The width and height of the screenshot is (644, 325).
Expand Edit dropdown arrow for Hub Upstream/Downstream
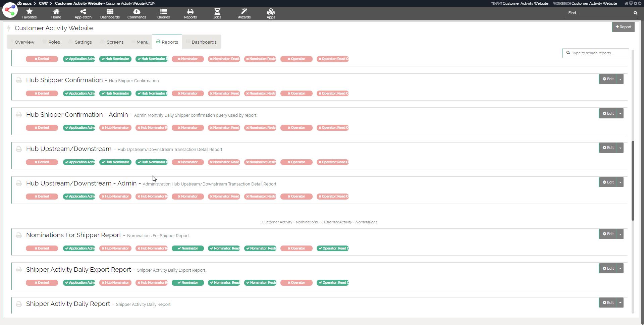[x=620, y=148]
